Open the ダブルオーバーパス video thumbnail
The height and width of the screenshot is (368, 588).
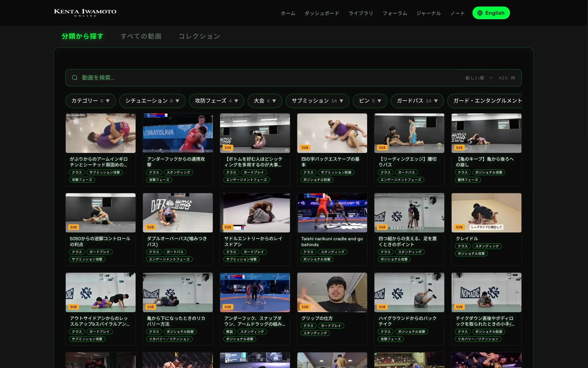(178, 213)
